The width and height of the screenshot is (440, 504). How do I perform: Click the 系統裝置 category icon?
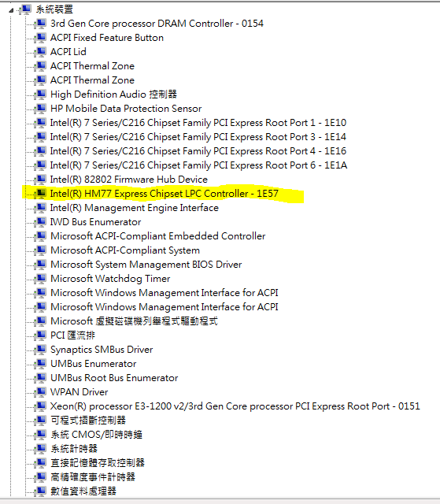(25, 9)
